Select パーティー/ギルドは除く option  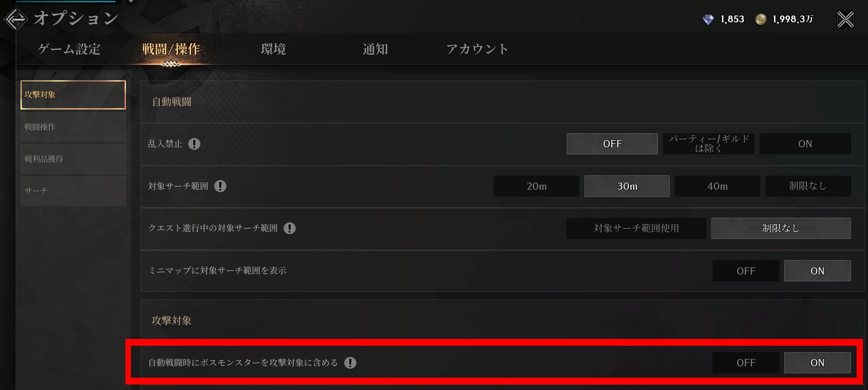click(708, 144)
